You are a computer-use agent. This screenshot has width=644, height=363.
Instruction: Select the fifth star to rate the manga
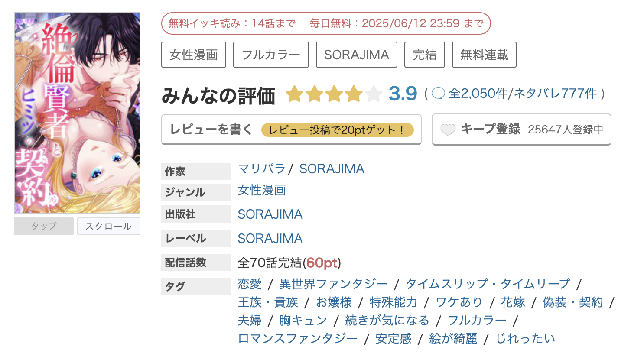[373, 94]
